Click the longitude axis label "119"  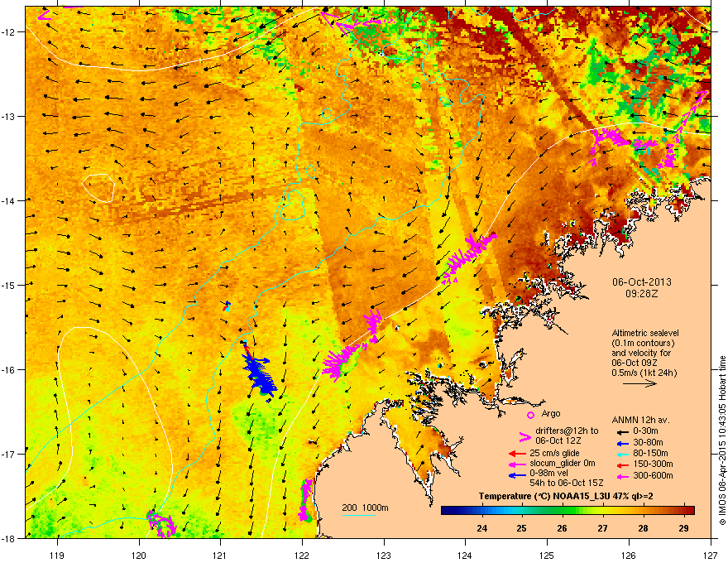[57, 555]
